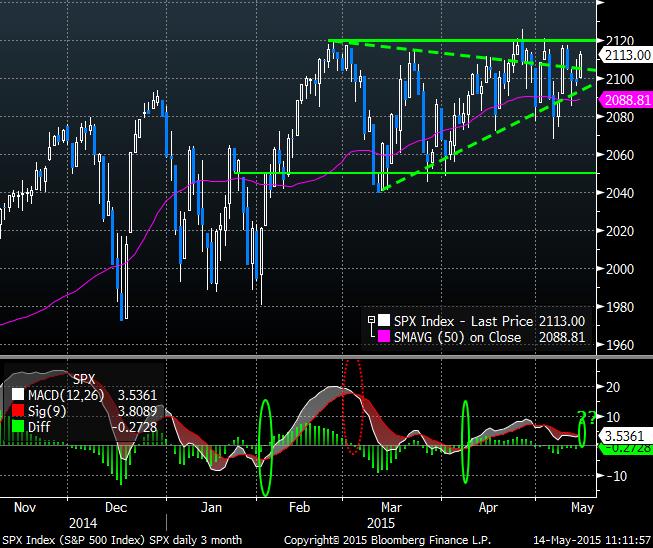Click the Jan month label on time axis
Viewport: 653px width, 548px height.
pos(211,507)
